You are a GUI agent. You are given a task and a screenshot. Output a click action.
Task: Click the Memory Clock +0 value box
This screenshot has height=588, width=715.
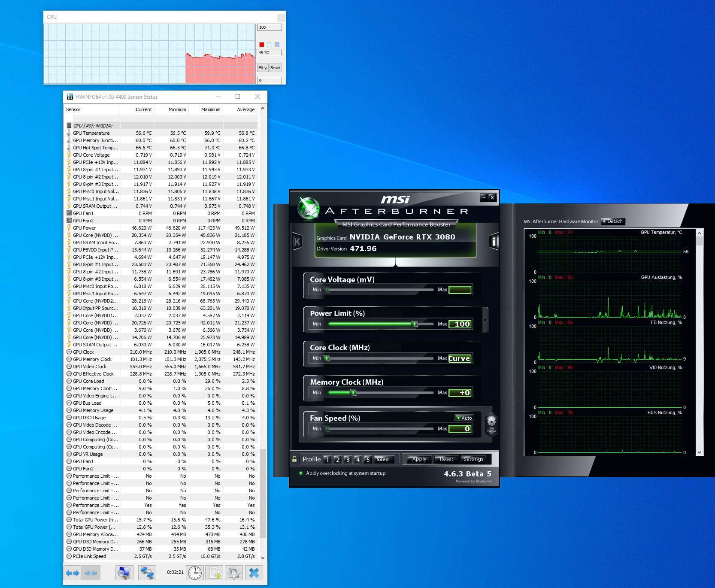tap(460, 393)
